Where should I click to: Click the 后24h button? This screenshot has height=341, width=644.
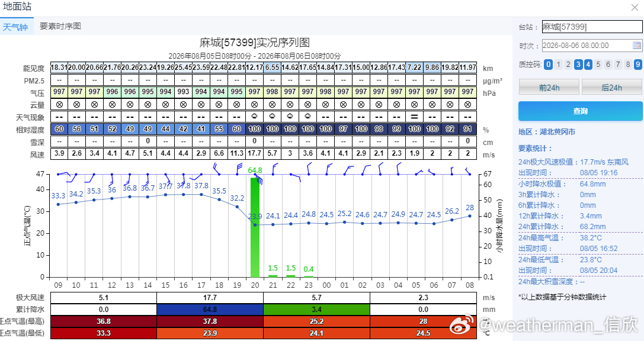coord(611,88)
